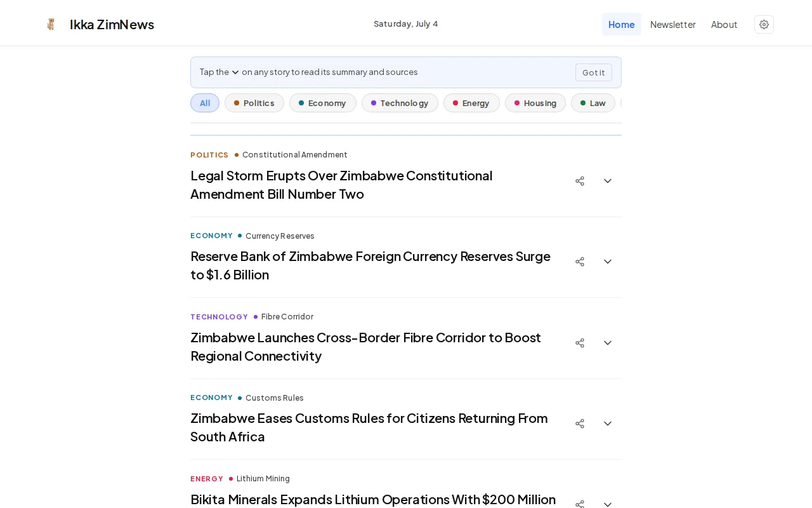Click the Ikka ZimNews logo icon
812x508 pixels.
click(x=51, y=24)
